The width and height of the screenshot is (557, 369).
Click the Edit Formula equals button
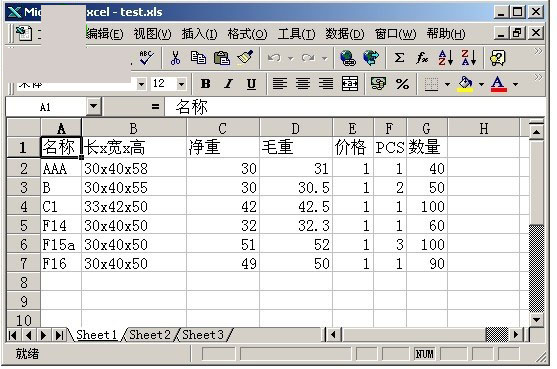155,106
